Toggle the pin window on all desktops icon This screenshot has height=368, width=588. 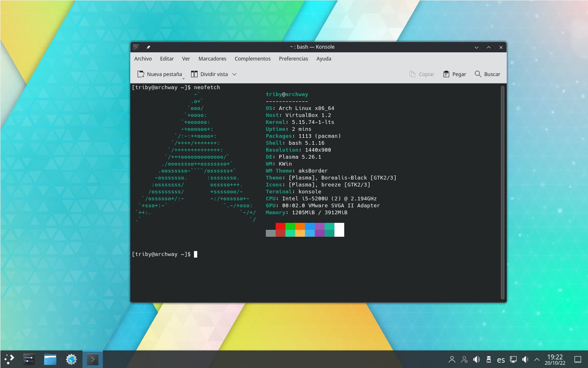pyautogui.click(x=148, y=47)
